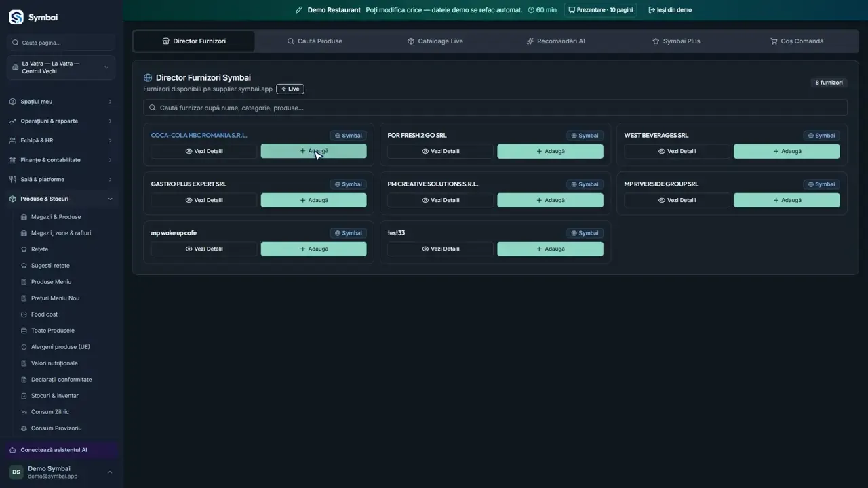Click the Rețete sidebar icon
Image resolution: width=868 pixels, height=488 pixels.
coord(24,249)
